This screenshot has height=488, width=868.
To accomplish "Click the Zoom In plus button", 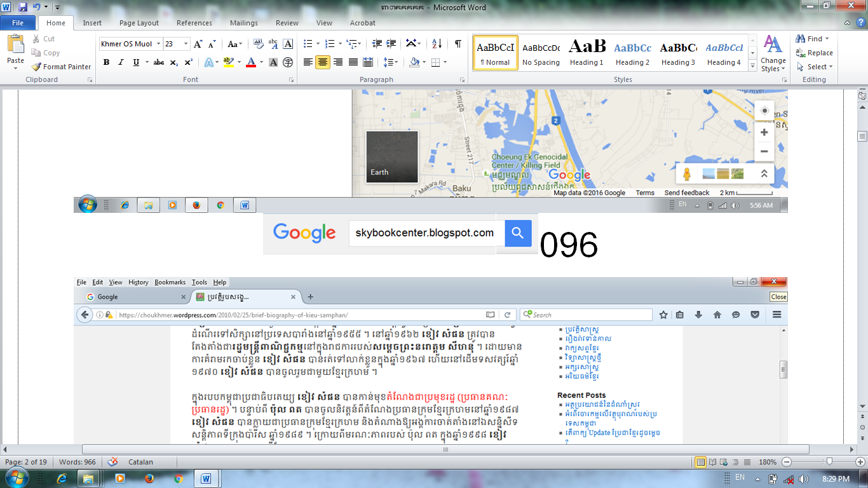I will coord(860,462).
